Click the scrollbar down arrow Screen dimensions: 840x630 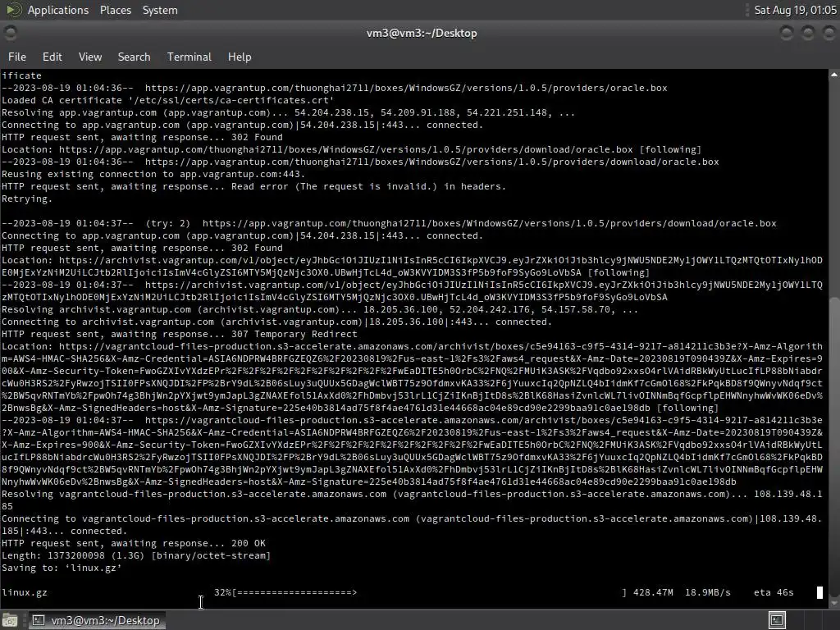pos(834,603)
